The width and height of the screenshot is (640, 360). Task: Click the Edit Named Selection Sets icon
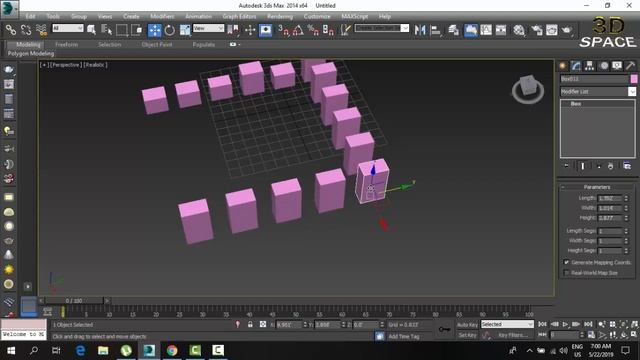(x=345, y=30)
